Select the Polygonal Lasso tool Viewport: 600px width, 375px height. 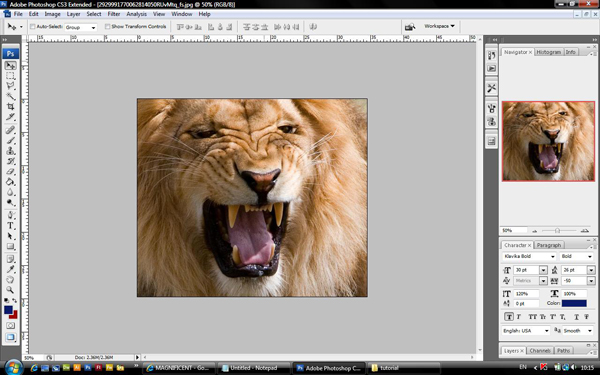[10, 86]
